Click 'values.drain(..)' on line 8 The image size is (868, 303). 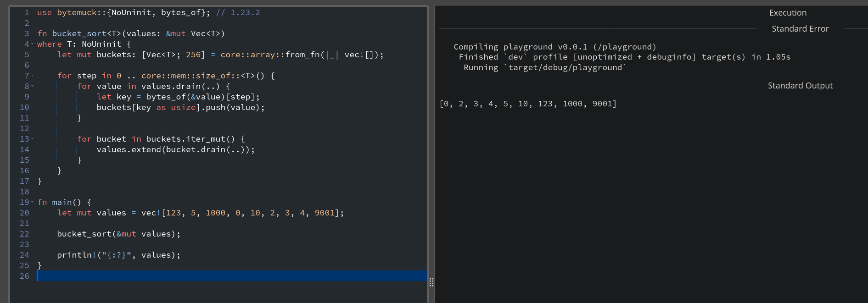(x=180, y=86)
